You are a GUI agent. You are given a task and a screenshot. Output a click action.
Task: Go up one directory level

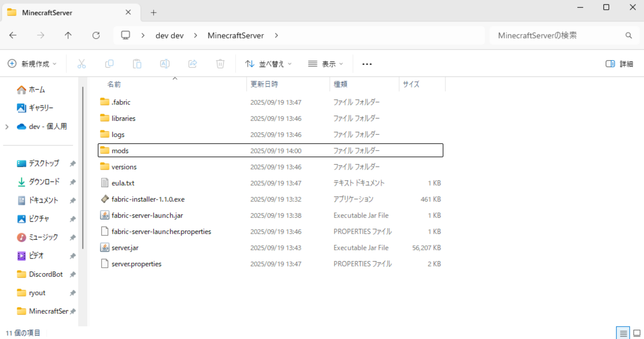[x=68, y=35]
